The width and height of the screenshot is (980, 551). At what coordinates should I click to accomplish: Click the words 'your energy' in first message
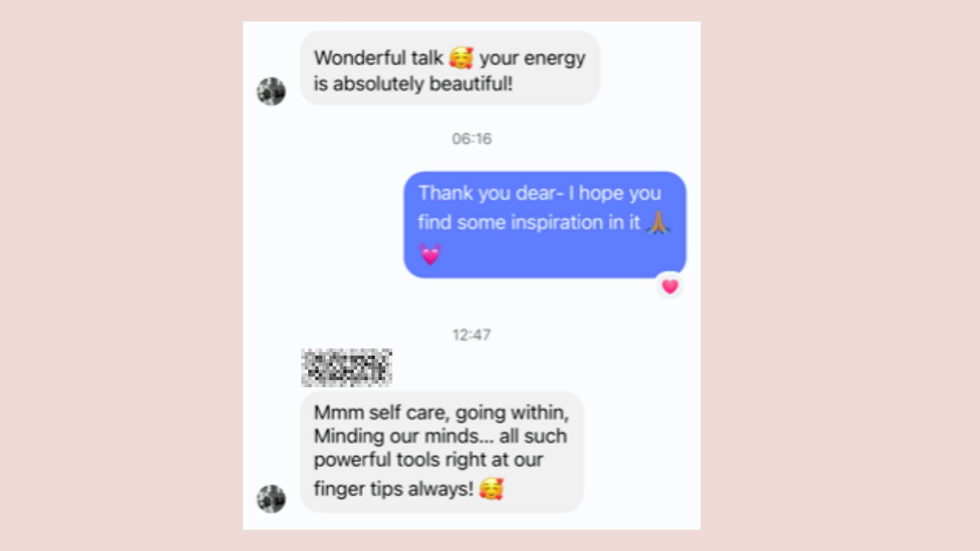(x=532, y=58)
